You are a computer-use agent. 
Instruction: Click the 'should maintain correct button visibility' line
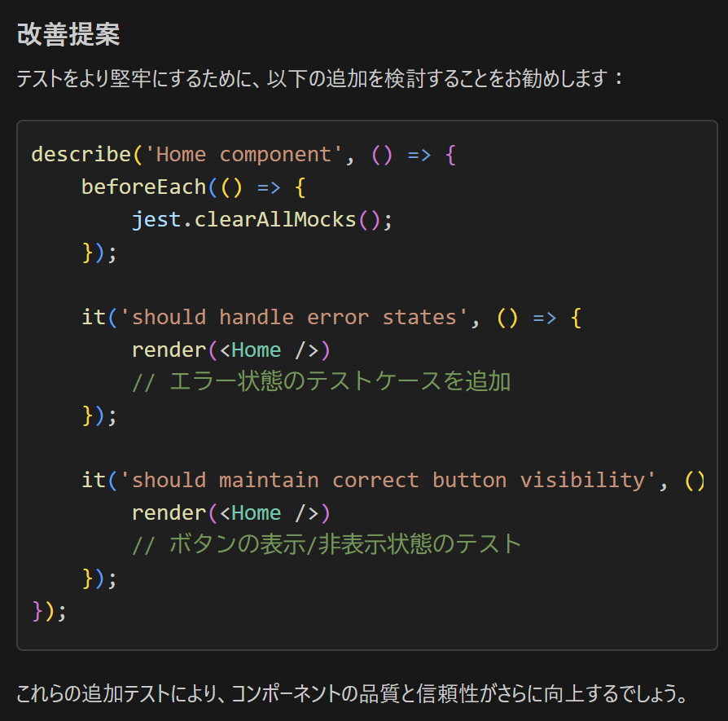[x=393, y=481]
